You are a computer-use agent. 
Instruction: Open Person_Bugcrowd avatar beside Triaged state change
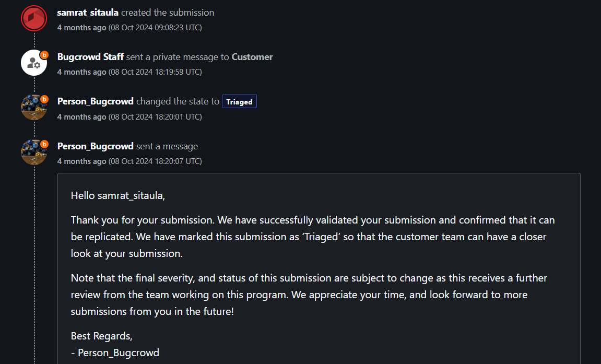34,108
